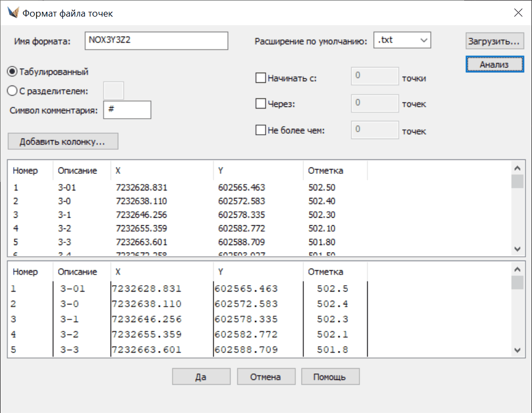Click the format name field NOX3Y3Z2
Viewport: 532px width, 413px height.
click(156, 41)
